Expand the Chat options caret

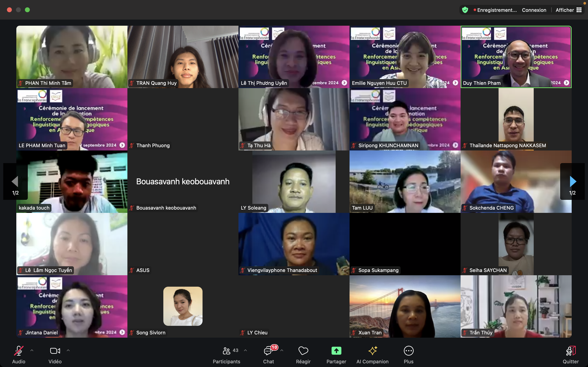point(282,350)
